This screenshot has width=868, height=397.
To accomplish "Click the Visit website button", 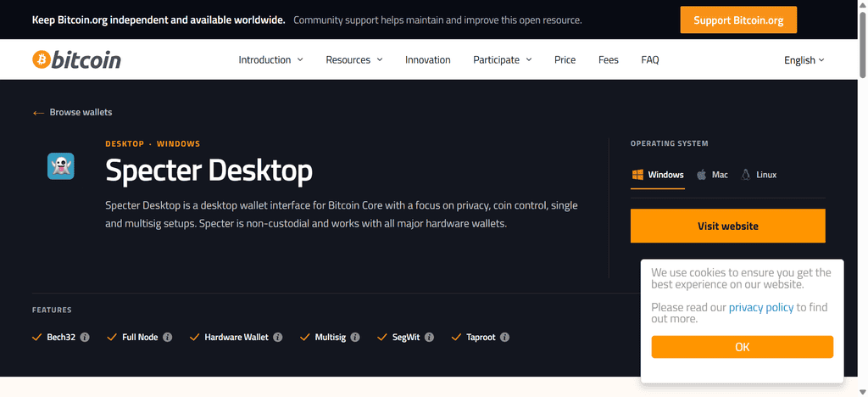I will (x=727, y=226).
